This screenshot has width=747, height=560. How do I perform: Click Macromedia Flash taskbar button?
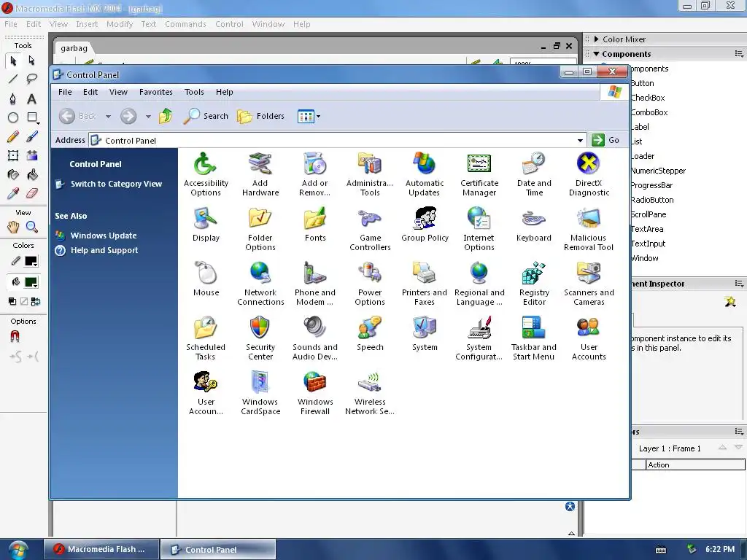coord(101,549)
